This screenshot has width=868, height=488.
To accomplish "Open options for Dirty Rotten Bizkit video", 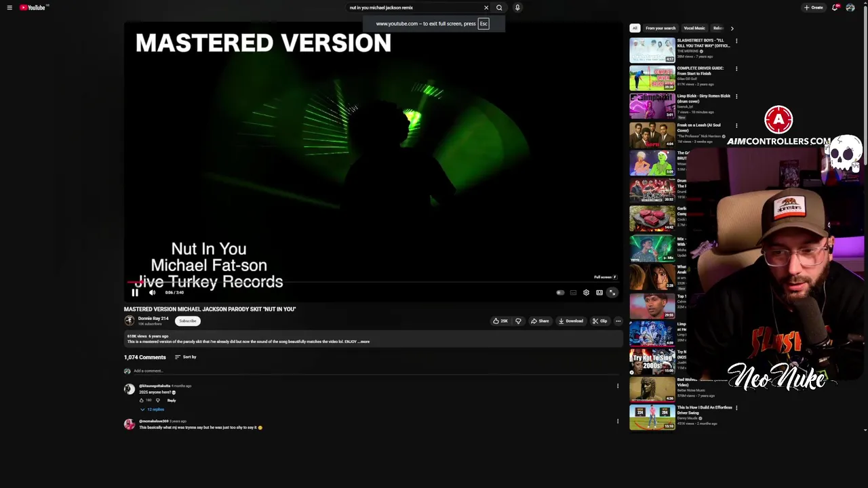I will 736,97.
